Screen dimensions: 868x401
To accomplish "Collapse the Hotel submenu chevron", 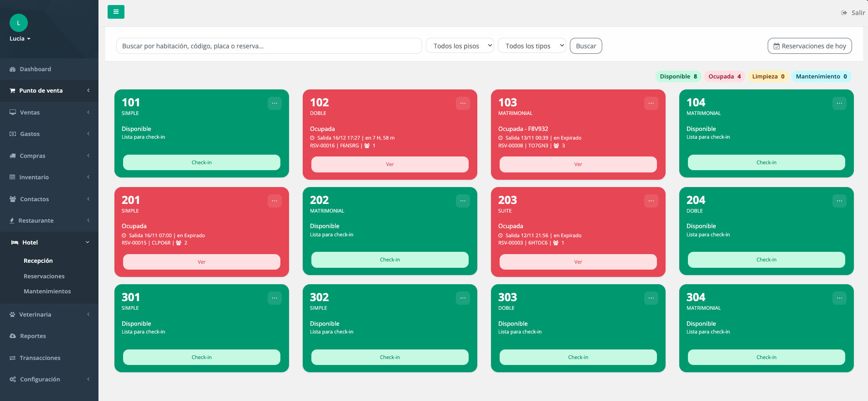I will [x=88, y=243].
